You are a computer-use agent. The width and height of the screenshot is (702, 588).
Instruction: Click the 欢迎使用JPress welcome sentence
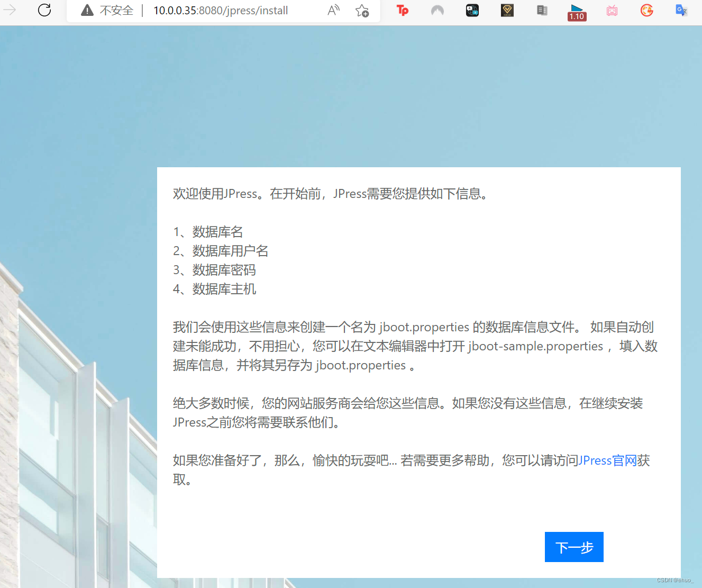pyautogui.click(x=331, y=194)
